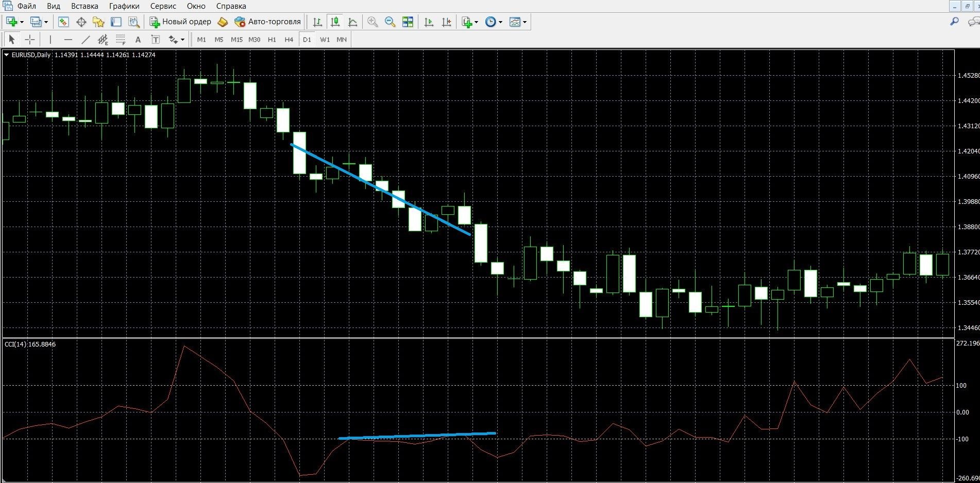Select the text label T tool
The width and height of the screenshot is (980, 483).
pyautogui.click(x=156, y=39)
